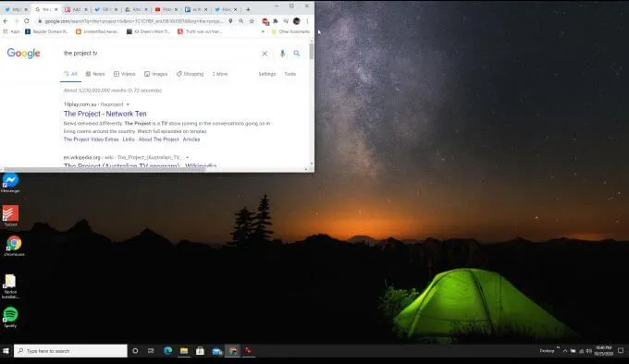Open the Mail app on taskbar
Viewport: 629px width, 364px height.
pos(217,351)
